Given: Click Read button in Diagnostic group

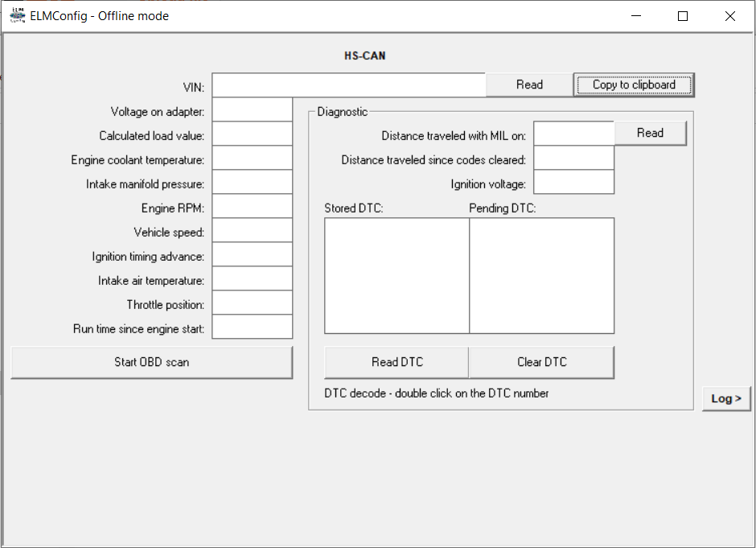Looking at the screenshot, I should click(x=650, y=133).
